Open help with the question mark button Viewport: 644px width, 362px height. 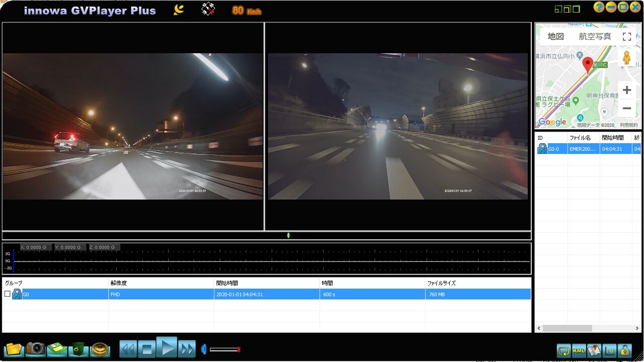pos(599,7)
